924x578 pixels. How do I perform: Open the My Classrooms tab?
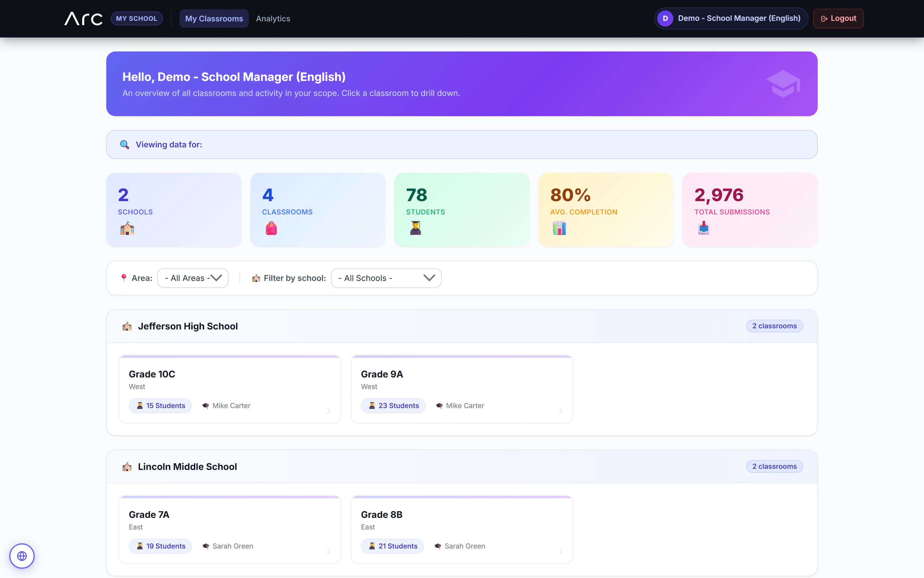click(x=214, y=18)
